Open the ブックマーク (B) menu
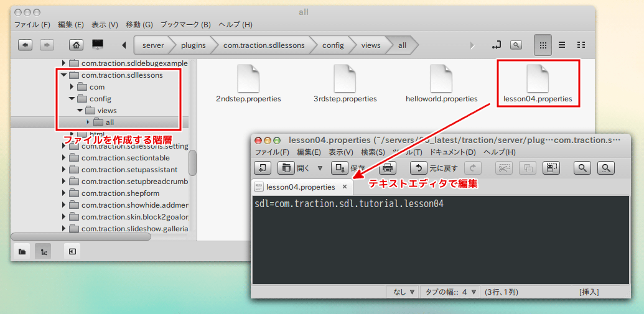Viewport: 644px width, 314px height. 185,25
